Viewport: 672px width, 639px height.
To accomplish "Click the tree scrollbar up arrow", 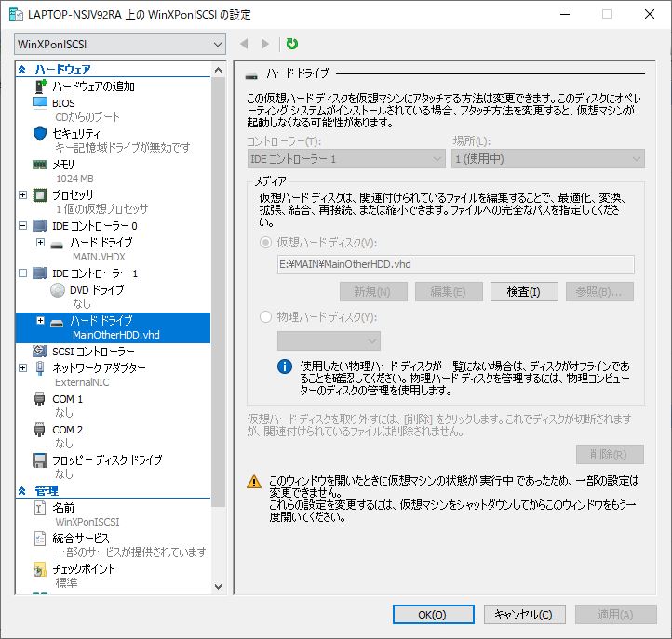I will tap(218, 70).
